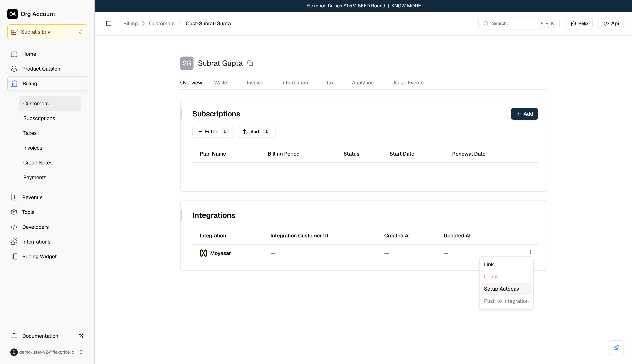Click the Start Date column header

pyautogui.click(x=402, y=154)
